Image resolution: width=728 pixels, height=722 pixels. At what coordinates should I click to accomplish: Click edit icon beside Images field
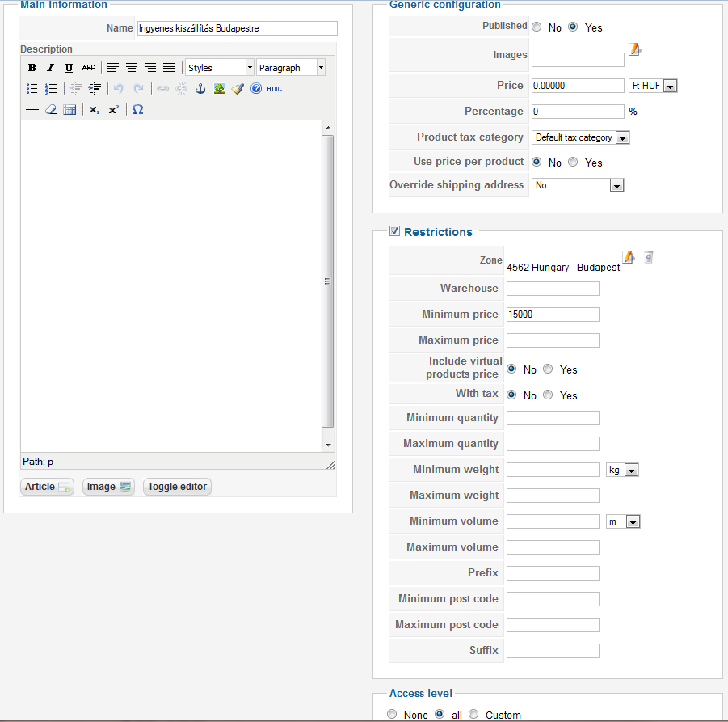click(x=635, y=49)
